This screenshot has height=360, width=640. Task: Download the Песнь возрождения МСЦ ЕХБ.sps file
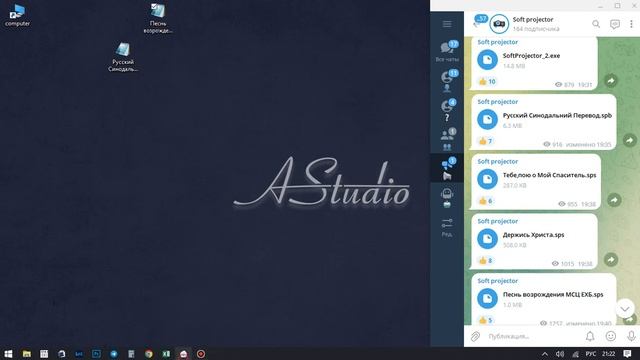[487, 298]
